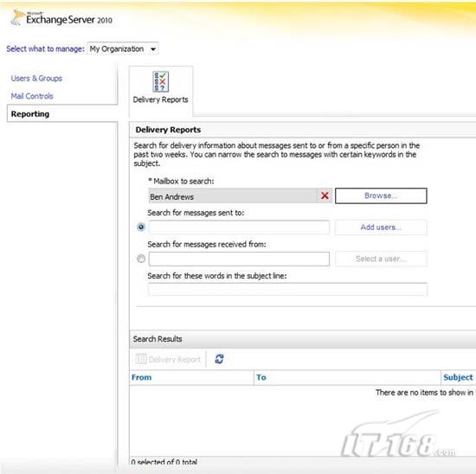The width and height of the screenshot is (476, 474).
Task: Click the Add users... button
Action: pos(381,227)
